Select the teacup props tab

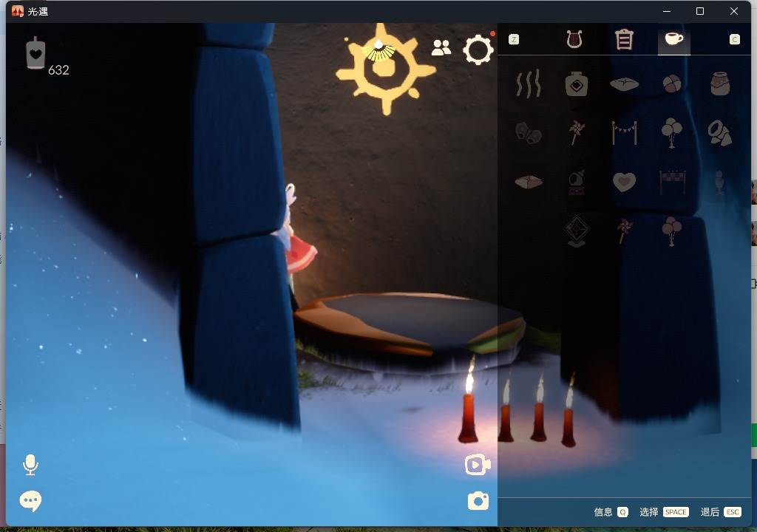[674, 38]
